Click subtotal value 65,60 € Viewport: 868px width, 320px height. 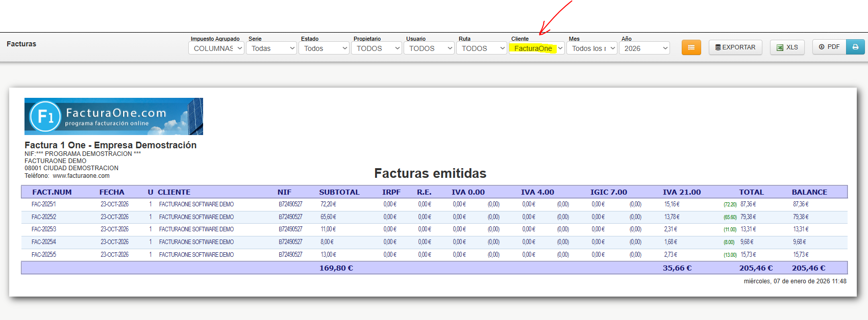(328, 217)
